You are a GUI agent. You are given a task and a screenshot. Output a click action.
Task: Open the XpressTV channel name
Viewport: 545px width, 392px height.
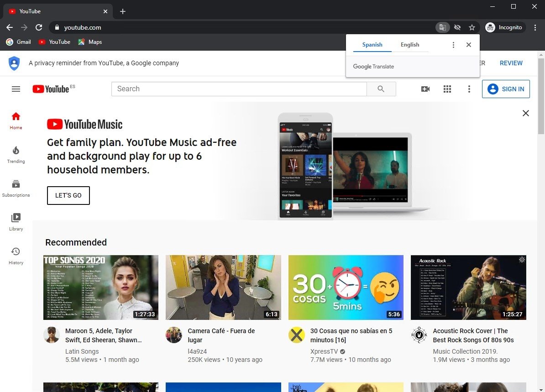[x=324, y=351]
